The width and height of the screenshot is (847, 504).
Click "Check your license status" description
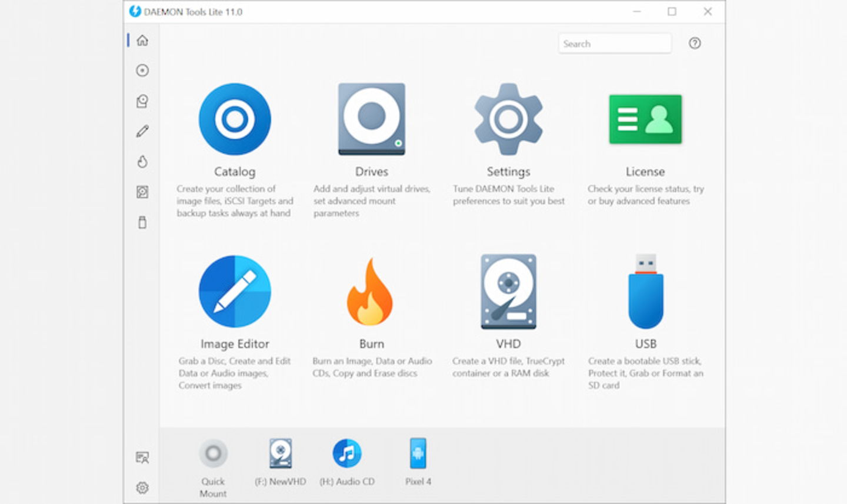pos(645,195)
